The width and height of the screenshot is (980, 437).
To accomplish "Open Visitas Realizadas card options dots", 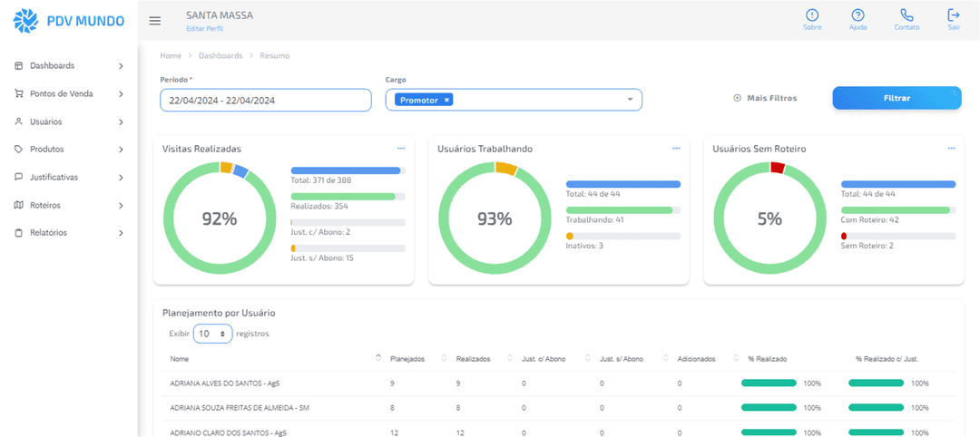I will pyautogui.click(x=401, y=149).
